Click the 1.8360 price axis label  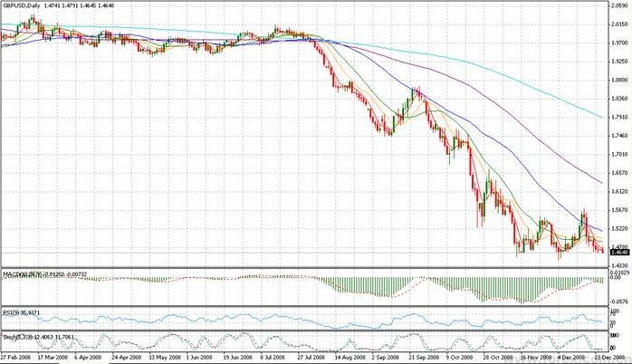pyautogui.click(x=621, y=100)
